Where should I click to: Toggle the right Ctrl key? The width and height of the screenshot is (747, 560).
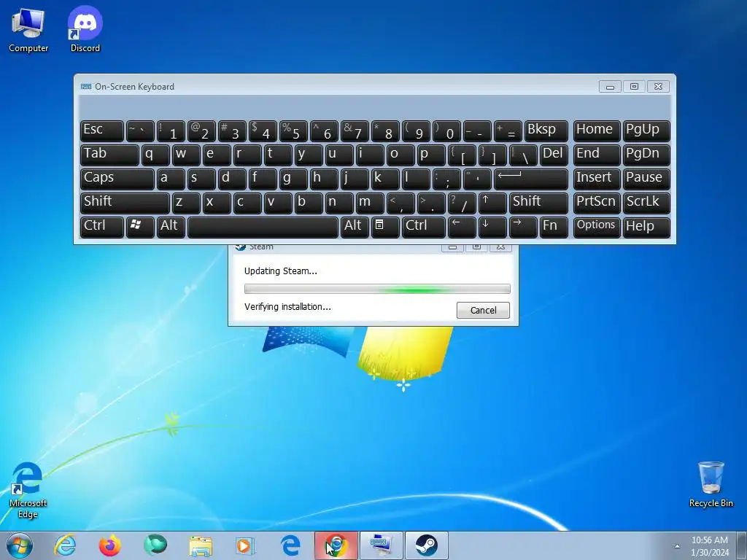(x=424, y=227)
